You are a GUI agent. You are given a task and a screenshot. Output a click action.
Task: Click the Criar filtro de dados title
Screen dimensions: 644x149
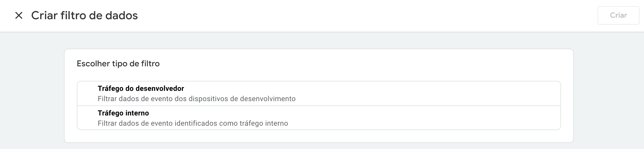click(x=84, y=16)
